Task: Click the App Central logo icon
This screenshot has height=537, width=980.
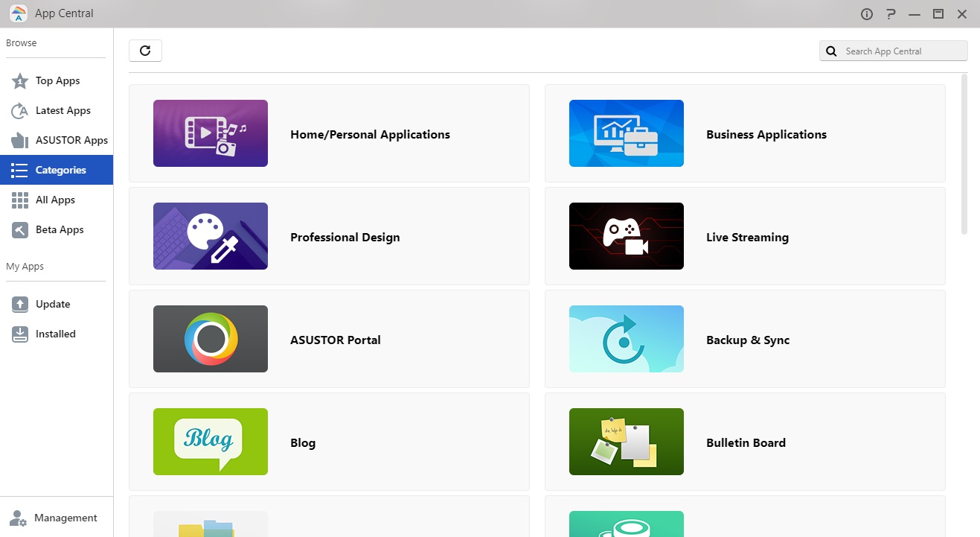Action: pos(19,14)
